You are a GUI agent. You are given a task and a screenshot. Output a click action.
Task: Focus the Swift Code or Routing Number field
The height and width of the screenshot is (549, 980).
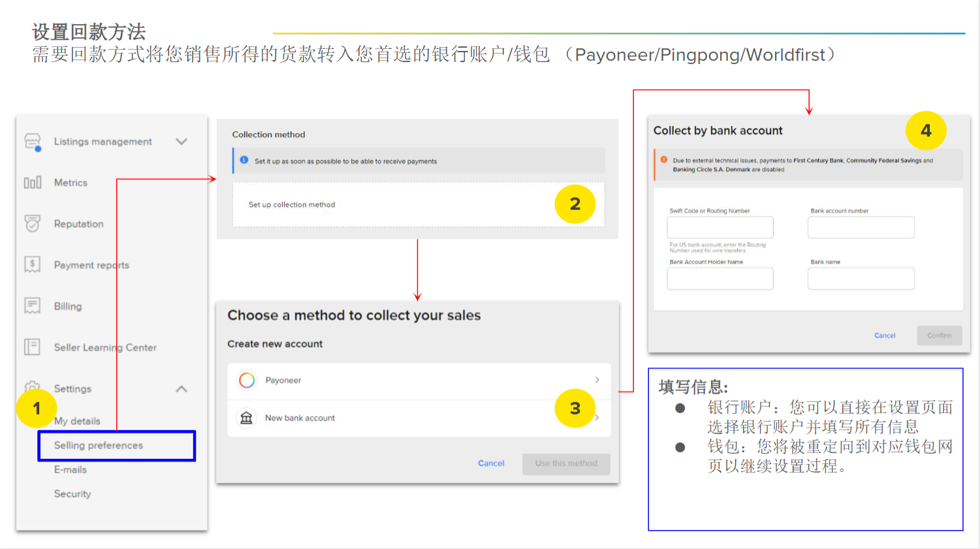[x=720, y=227]
